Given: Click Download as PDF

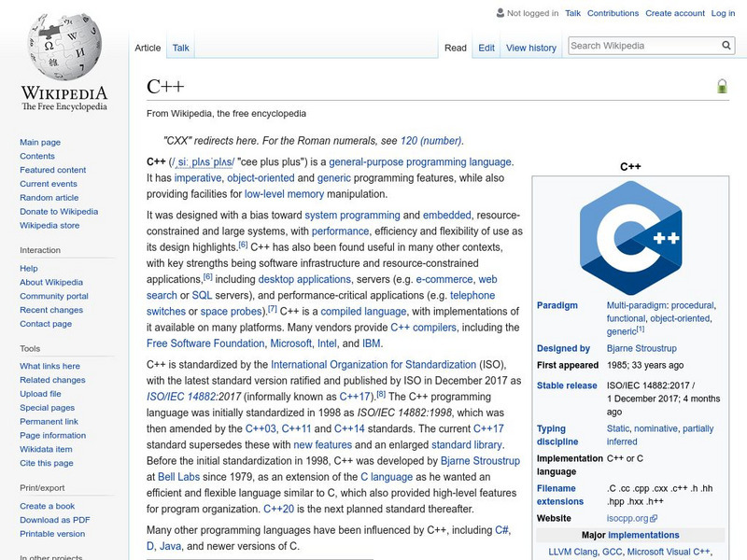Looking at the screenshot, I should point(55,520).
